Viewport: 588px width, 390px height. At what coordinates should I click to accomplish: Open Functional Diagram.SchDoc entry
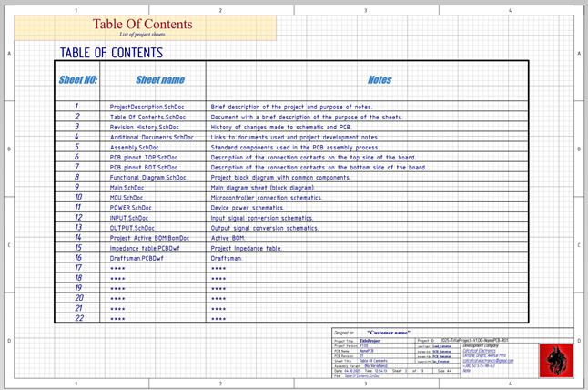pyautogui.click(x=147, y=177)
